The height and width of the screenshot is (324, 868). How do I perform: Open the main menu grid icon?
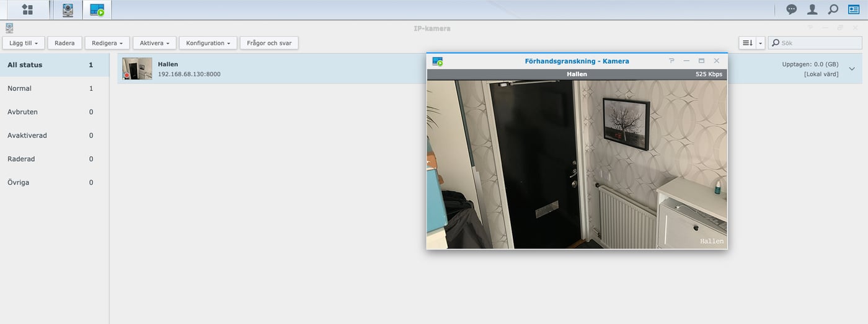click(x=27, y=9)
